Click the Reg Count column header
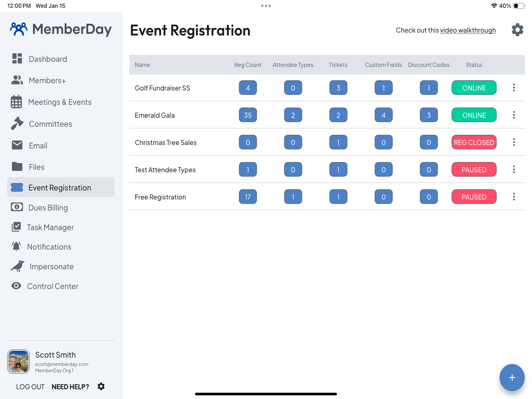Viewport: 532px width, 399px height. [248, 65]
